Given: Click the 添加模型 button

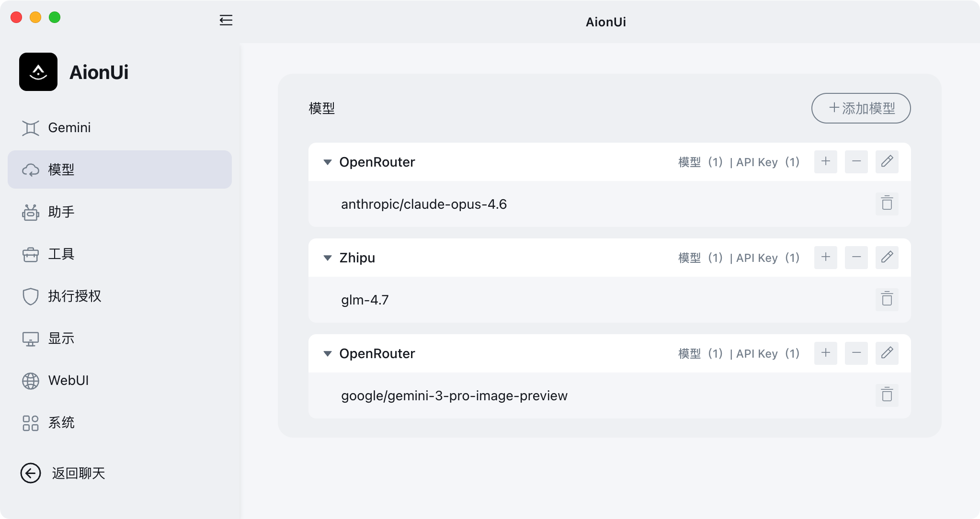Looking at the screenshot, I should (861, 108).
